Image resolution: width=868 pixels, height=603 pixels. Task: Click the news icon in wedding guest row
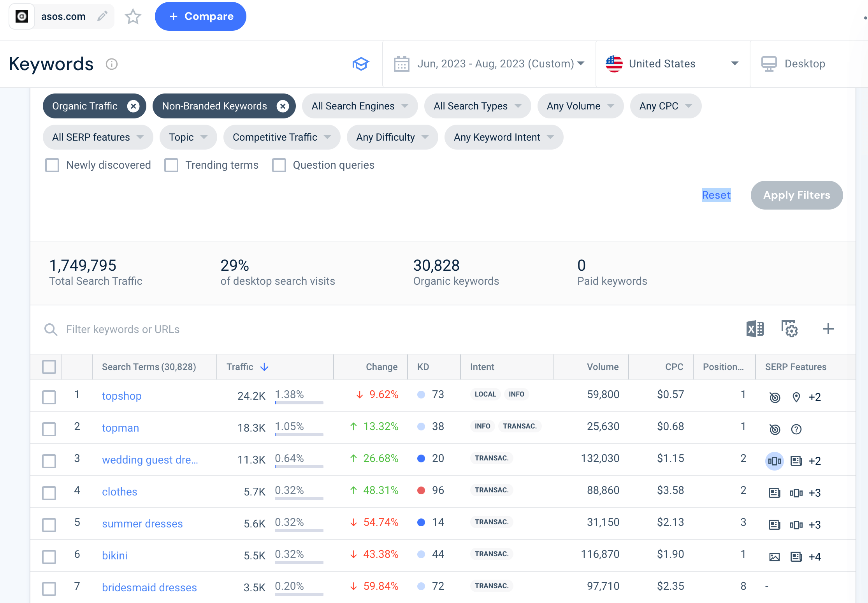click(x=796, y=461)
